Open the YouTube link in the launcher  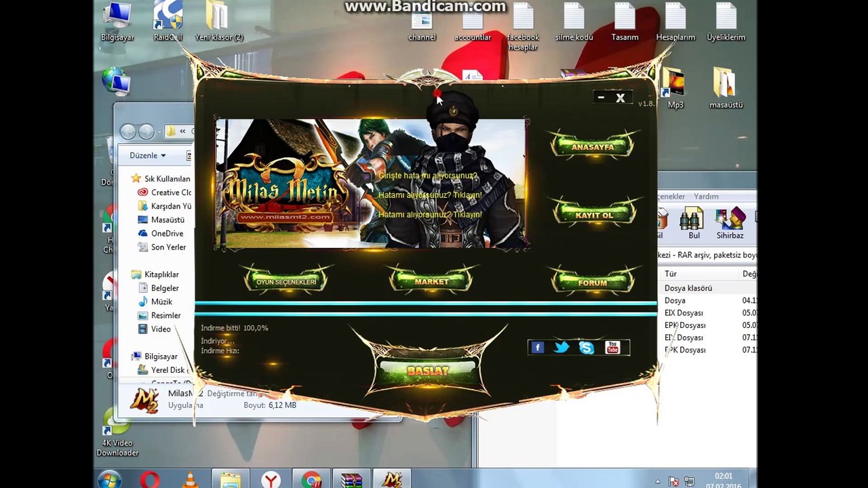(612, 348)
